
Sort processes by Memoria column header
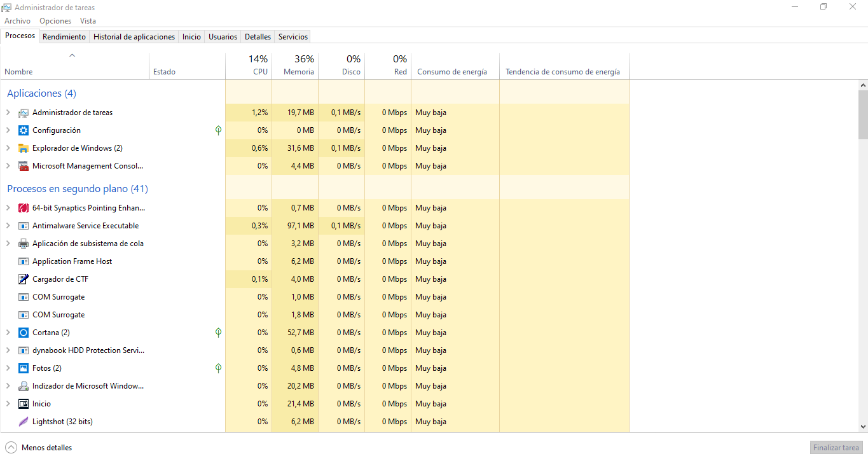pyautogui.click(x=295, y=66)
